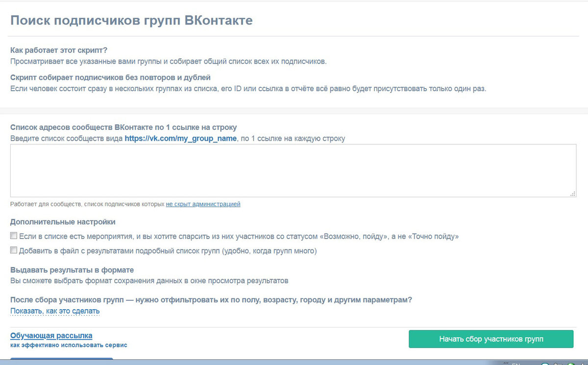The height and width of the screenshot is (365, 588).
Task: Click 'как эффективно использовать сервис' caption
Action: click(x=69, y=345)
